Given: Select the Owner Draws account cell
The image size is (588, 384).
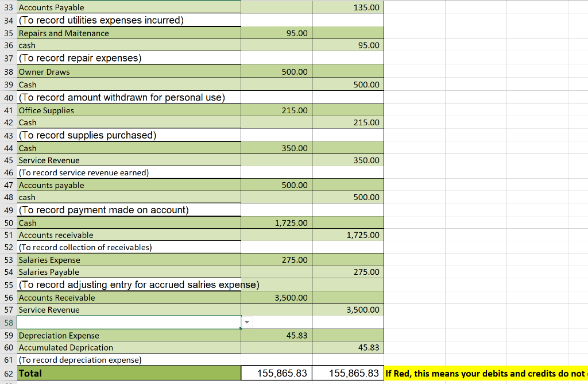Looking at the screenshot, I should [x=129, y=71].
